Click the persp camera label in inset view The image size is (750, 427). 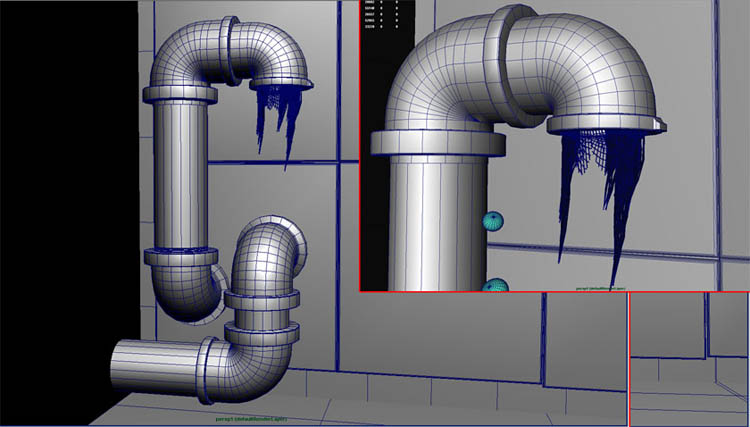pyautogui.click(x=601, y=288)
